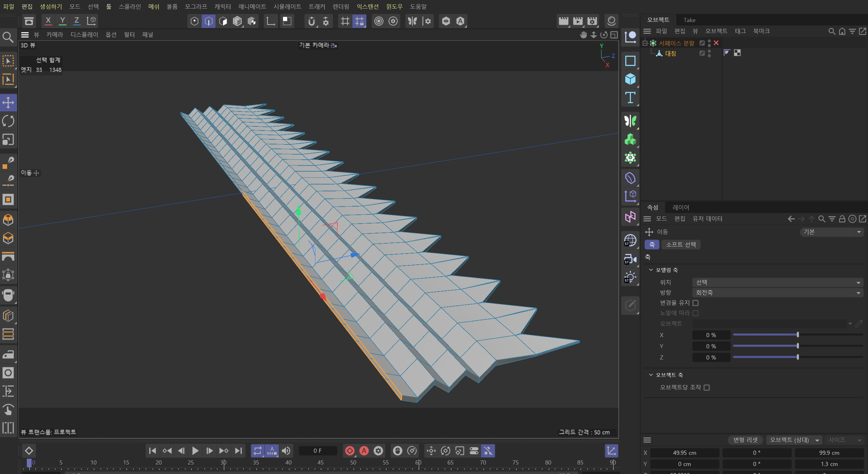
Task: Click the Record Active Objects button
Action: pyautogui.click(x=350, y=451)
